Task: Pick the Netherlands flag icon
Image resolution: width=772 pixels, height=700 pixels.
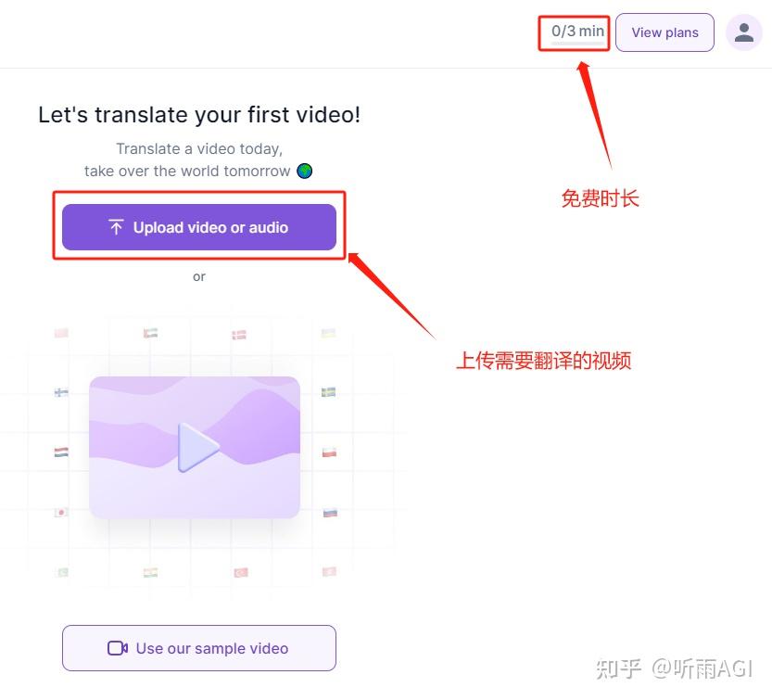Action: point(61,452)
